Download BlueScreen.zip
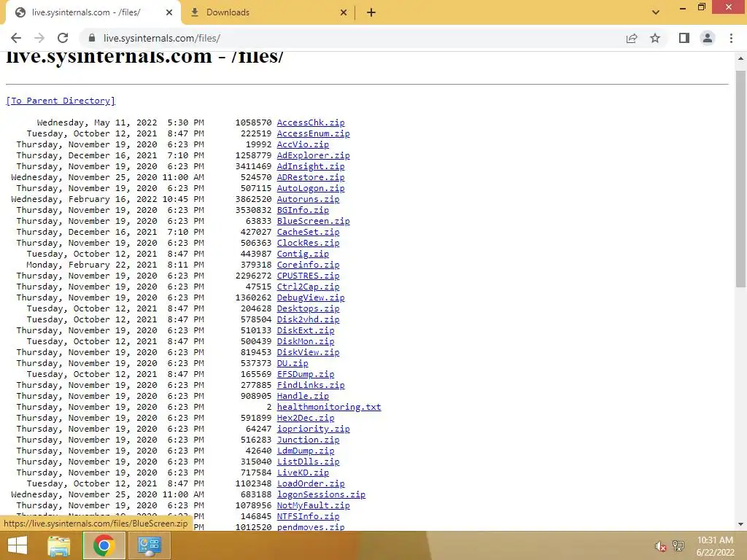This screenshot has height=560, width=747. click(314, 221)
